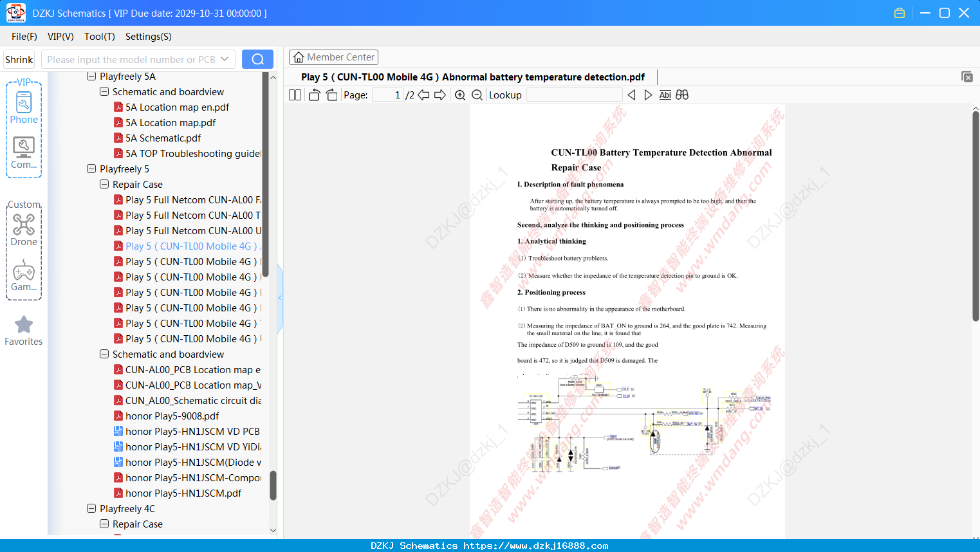The height and width of the screenshot is (552, 980).
Task: Find next lookup match
Action: click(x=648, y=95)
